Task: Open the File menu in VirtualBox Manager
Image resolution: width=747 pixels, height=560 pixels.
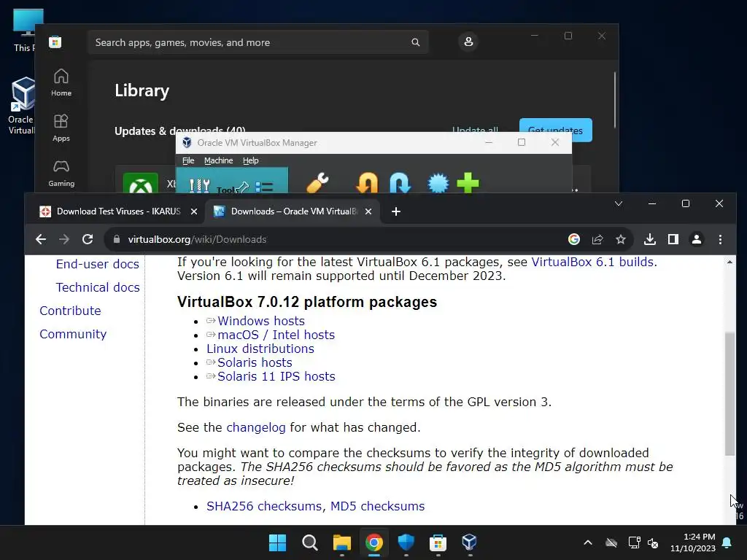Action: [x=188, y=160]
